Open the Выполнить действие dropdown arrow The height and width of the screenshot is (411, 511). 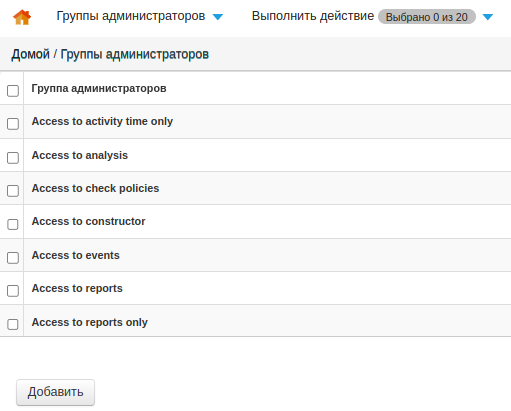click(x=488, y=17)
